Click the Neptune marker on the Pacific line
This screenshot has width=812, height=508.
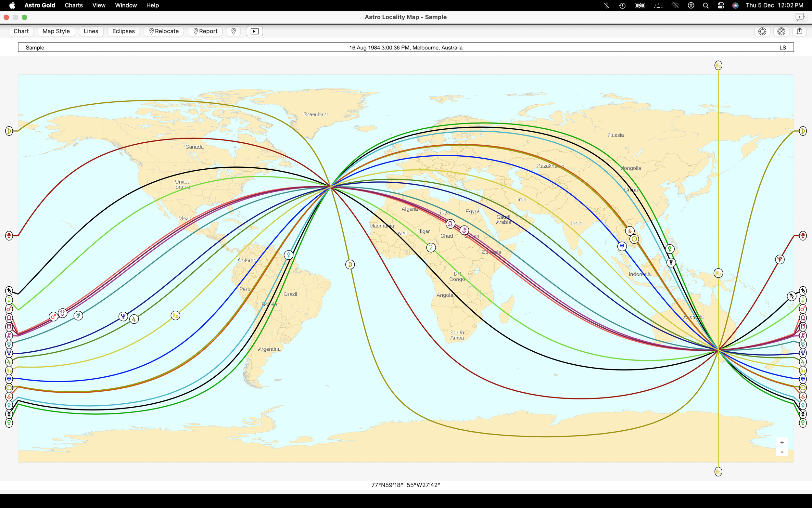123,316
